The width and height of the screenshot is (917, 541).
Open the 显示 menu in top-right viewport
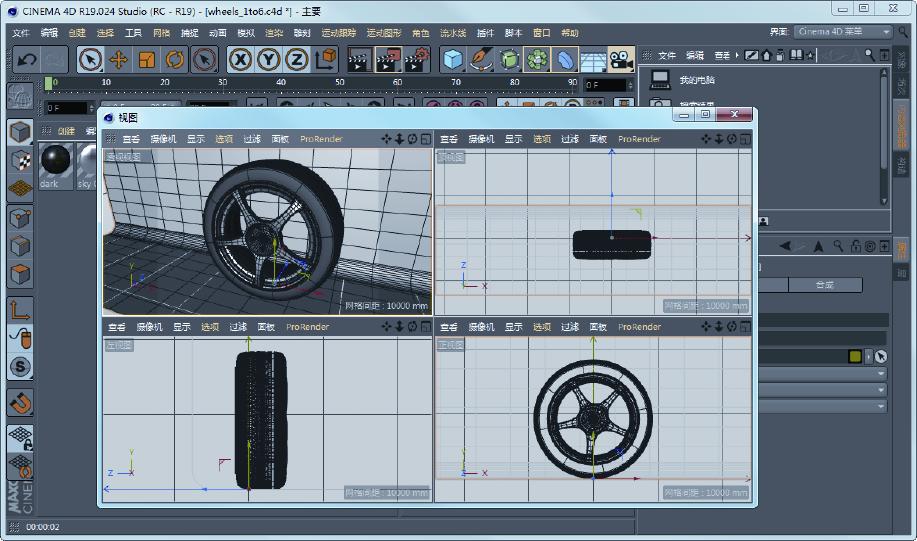[513, 139]
